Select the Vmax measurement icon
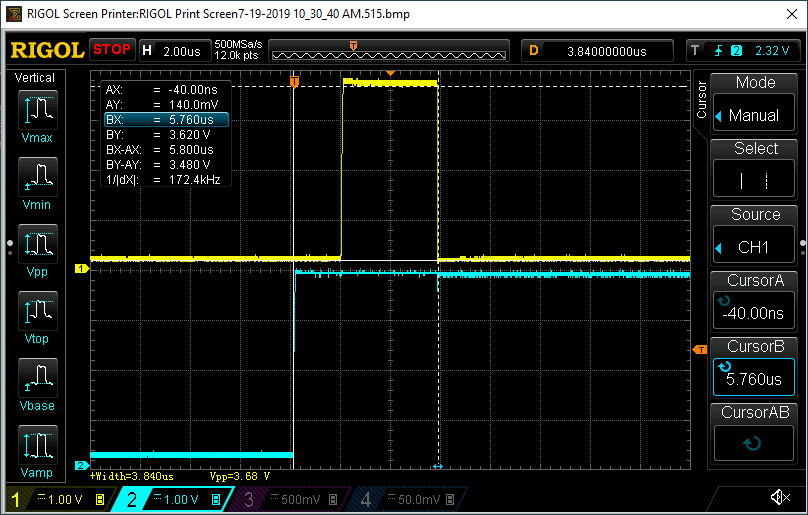Image resolution: width=808 pixels, height=515 pixels. (37, 119)
